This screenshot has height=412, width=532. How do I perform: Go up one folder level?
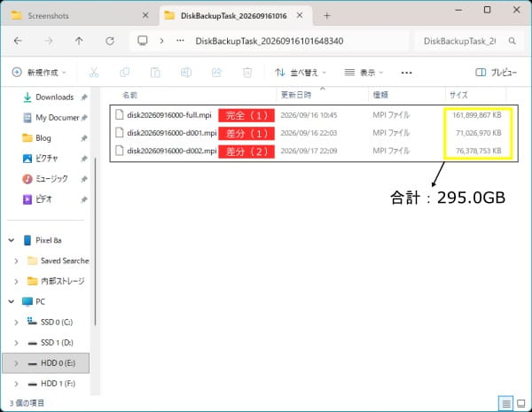click(79, 41)
